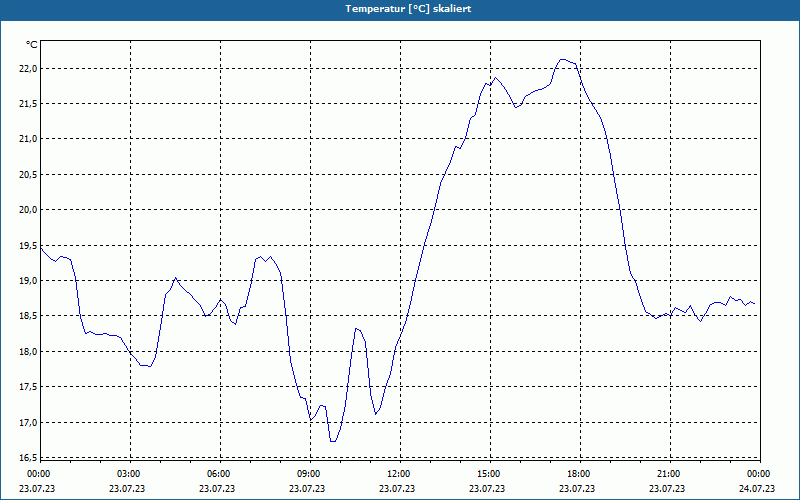Screen dimensions: 800x500
Task: Select the '20,0' y-axis label
Action: (x=28, y=210)
